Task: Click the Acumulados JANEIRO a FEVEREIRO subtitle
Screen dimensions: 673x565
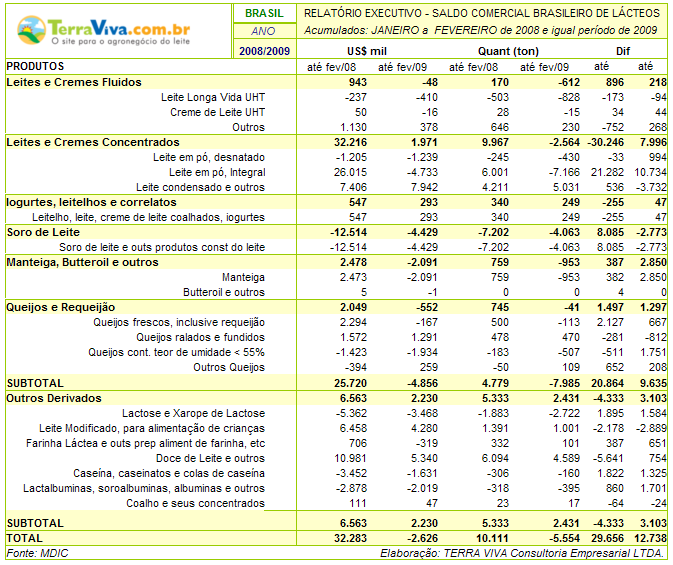Action: (x=481, y=30)
